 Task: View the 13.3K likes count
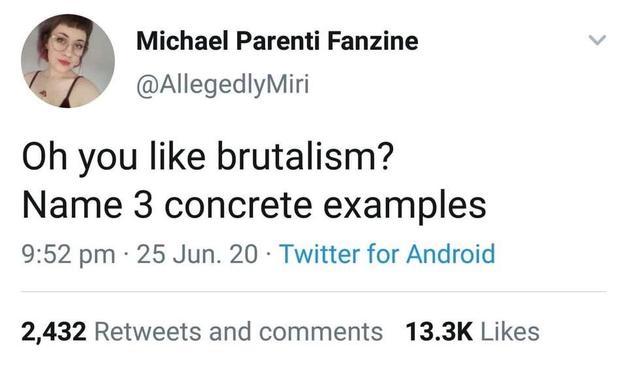coord(439,332)
